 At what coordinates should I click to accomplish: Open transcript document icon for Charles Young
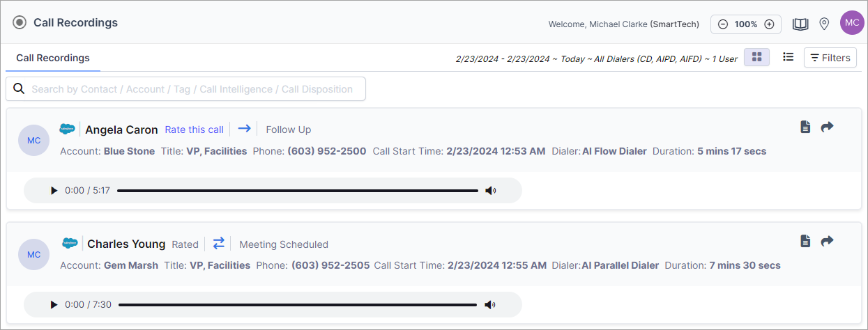(805, 241)
